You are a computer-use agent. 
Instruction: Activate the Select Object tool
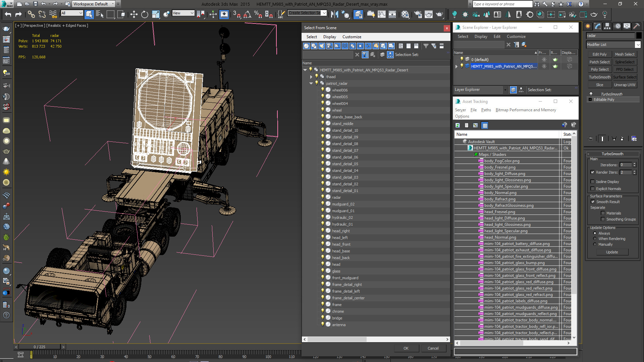click(x=89, y=14)
